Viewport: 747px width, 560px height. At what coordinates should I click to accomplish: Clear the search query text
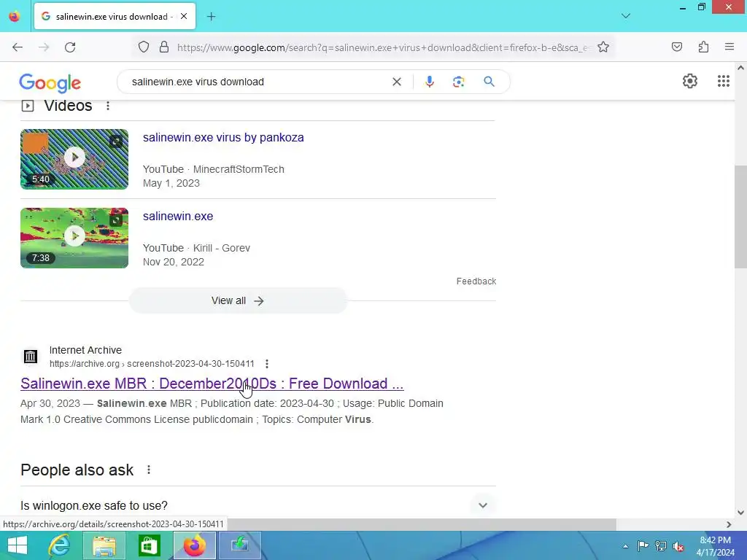pos(396,82)
